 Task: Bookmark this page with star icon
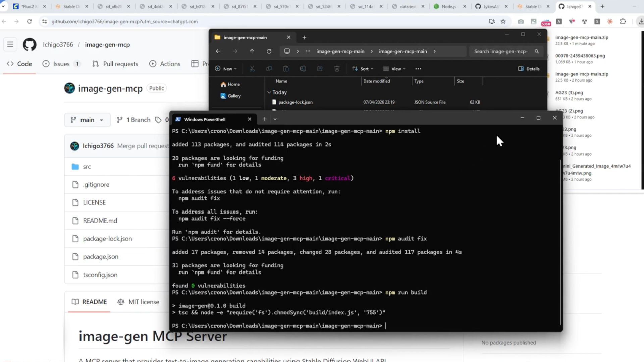(x=503, y=21)
